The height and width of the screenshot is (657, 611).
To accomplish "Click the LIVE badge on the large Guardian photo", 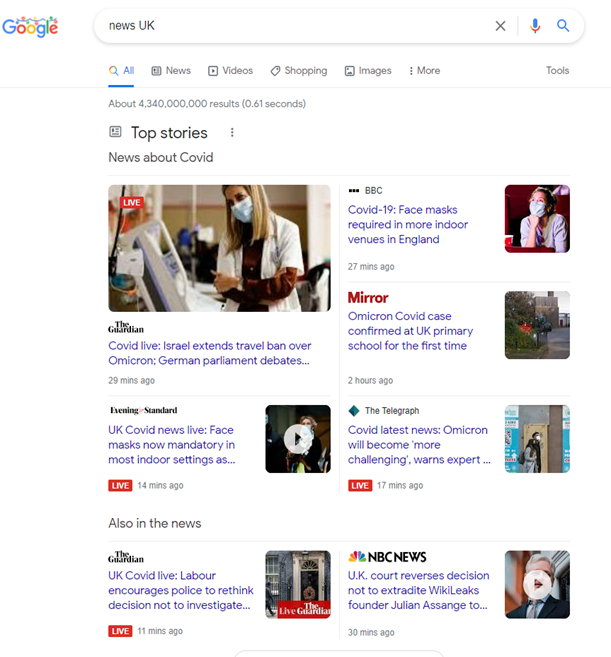I will [132, 203].
